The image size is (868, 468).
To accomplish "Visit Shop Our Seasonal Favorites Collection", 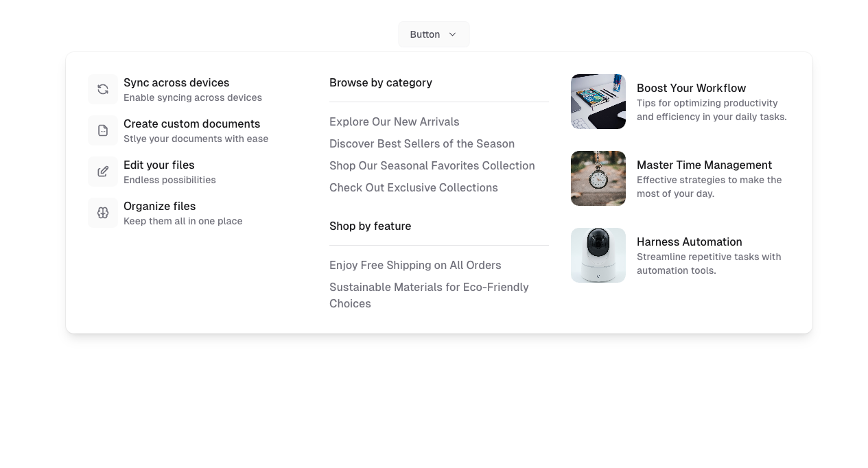I will pos(432,166).
